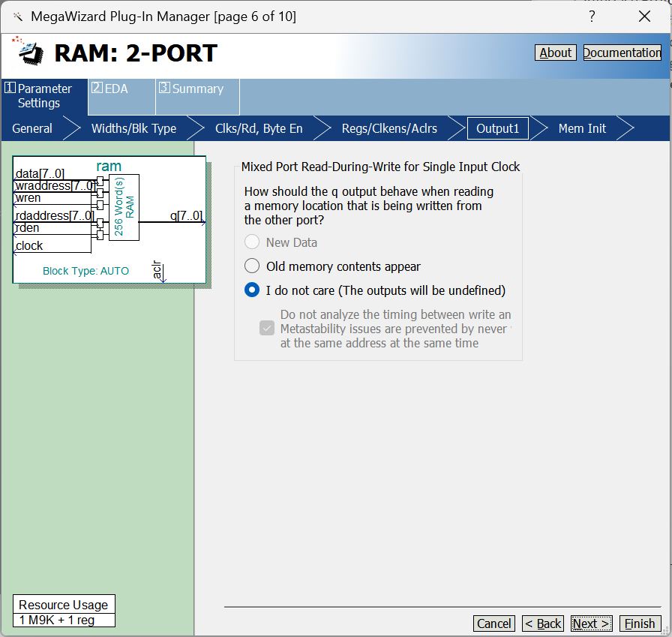Go to the General step
This screenshot has width=672, height=637.
click(x=32, y=128)
